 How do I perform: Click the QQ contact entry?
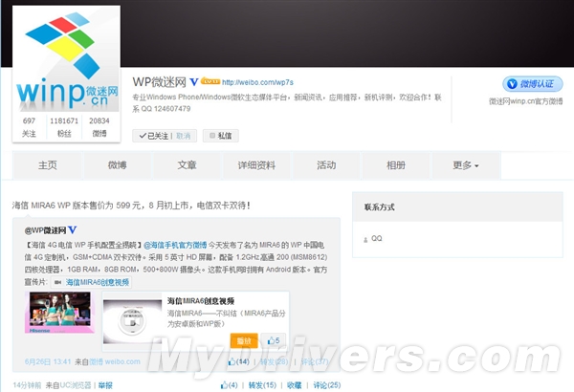click(377, 238)
